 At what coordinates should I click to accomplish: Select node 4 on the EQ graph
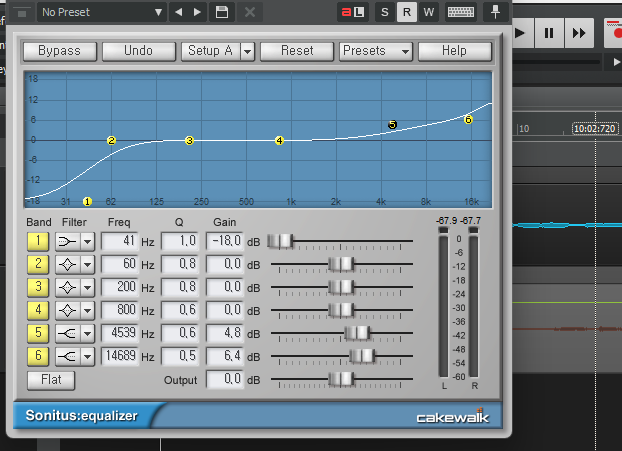pyautogui.click(x=279, y=140)
